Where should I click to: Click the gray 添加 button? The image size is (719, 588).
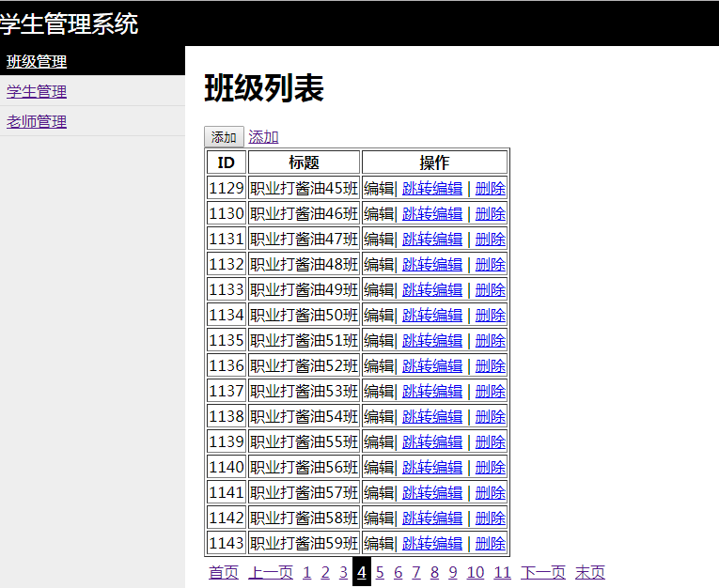[224, 136]
